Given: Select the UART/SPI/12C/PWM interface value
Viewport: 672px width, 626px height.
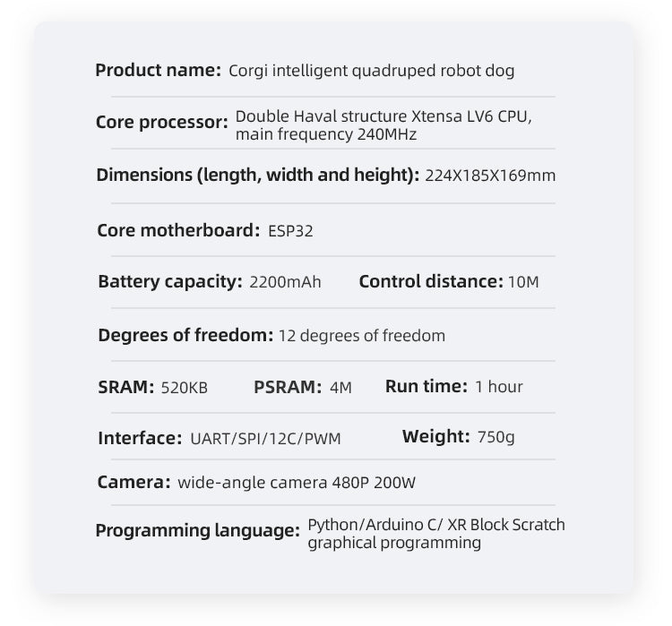Looking at the screenshot, I should tap(265, 439).
